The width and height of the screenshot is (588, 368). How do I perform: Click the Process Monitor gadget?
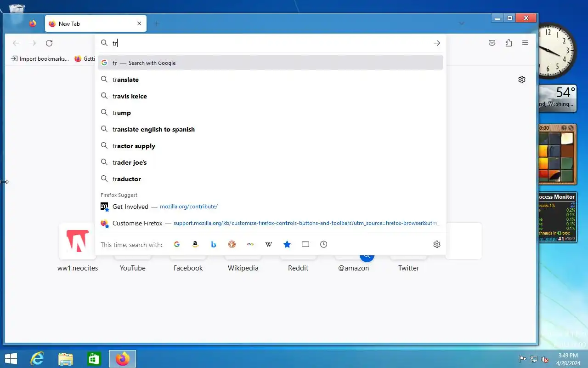coord(557,217)
